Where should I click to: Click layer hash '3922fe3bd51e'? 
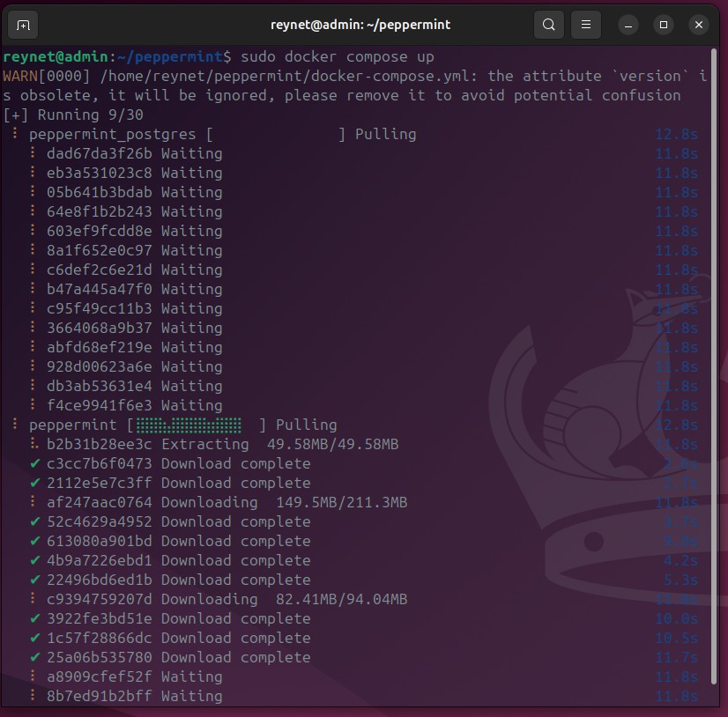[x=100, y=618]
